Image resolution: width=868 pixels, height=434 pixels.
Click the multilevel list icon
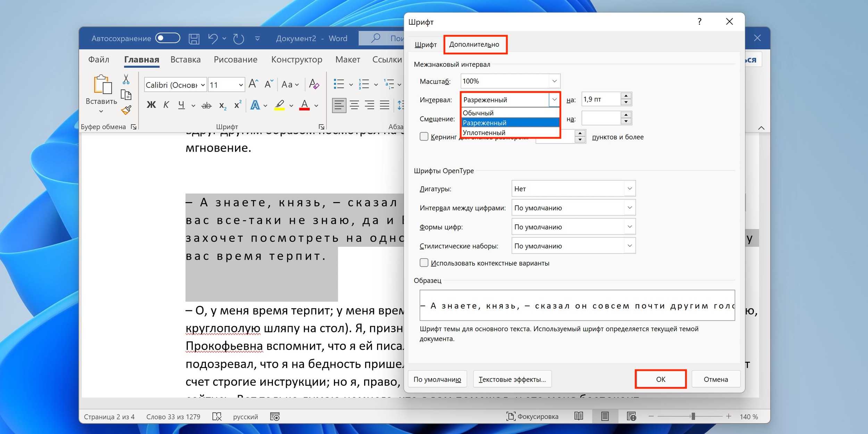point(389,84)
